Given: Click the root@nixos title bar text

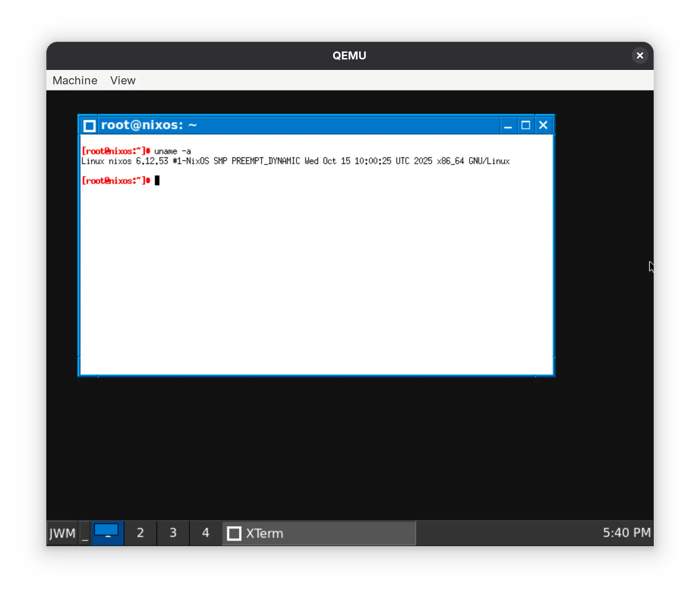Looking at the screenshot, I should click(149, 125).
